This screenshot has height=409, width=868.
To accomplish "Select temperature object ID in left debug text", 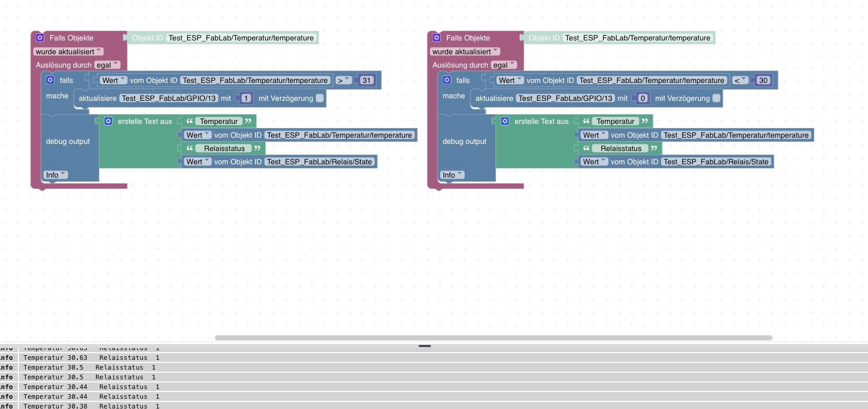I will (339, 135).
